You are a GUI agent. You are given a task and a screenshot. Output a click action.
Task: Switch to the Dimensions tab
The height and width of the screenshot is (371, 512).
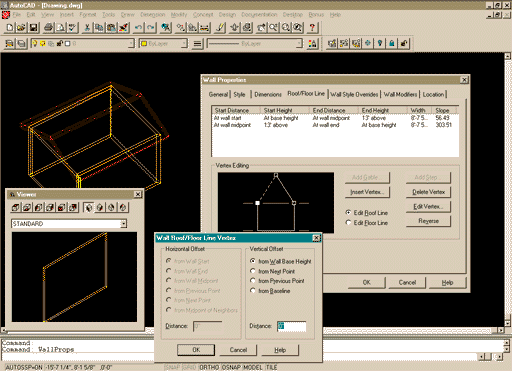tap(268, 94)
